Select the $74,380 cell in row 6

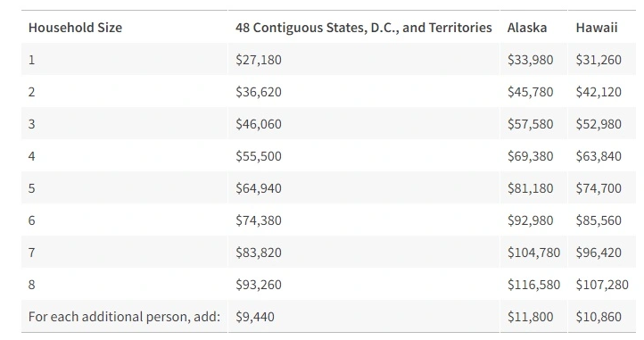coord(259,220)
